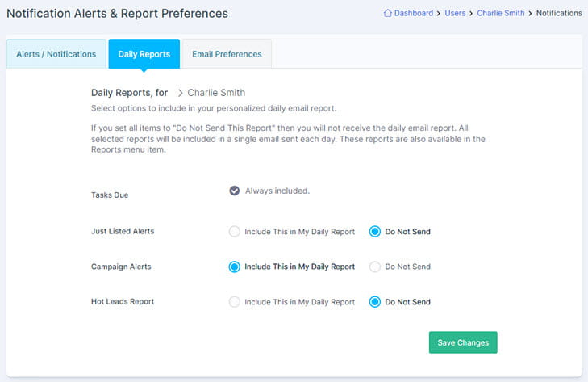Include Hot Leads Report in daily report
Image resolution: width=588 pixels, height=382 pixels.
(x=235, y=301)
